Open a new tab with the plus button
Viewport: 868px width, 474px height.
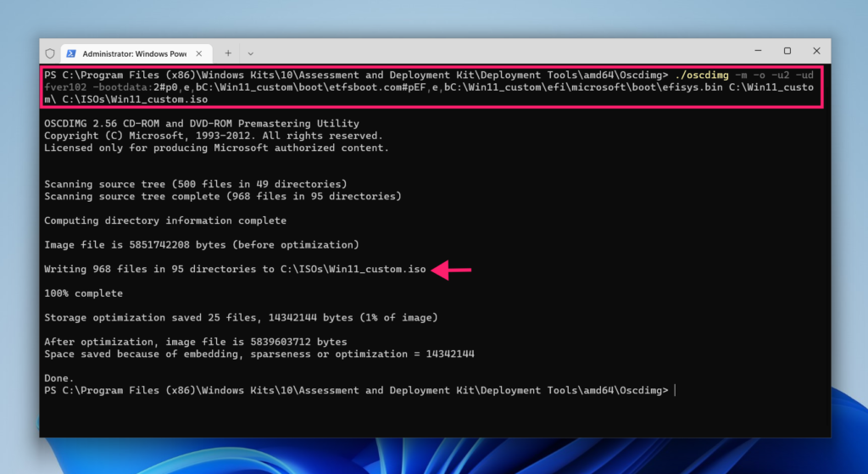228,53
